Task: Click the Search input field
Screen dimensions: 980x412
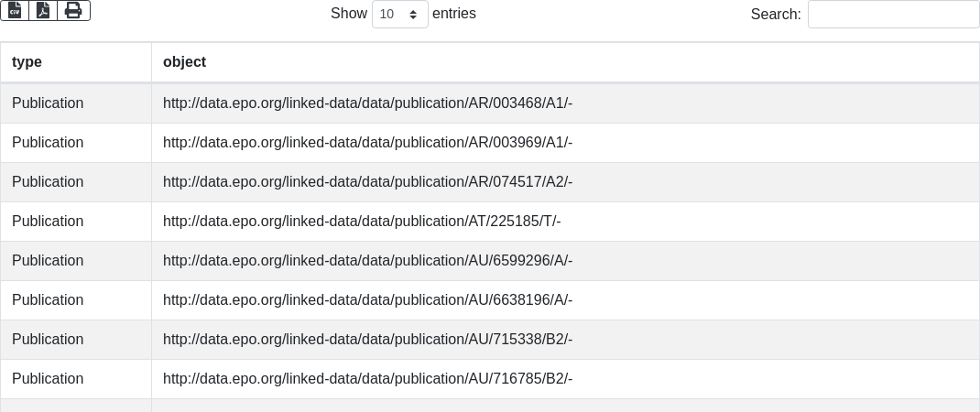Action: 893,14
